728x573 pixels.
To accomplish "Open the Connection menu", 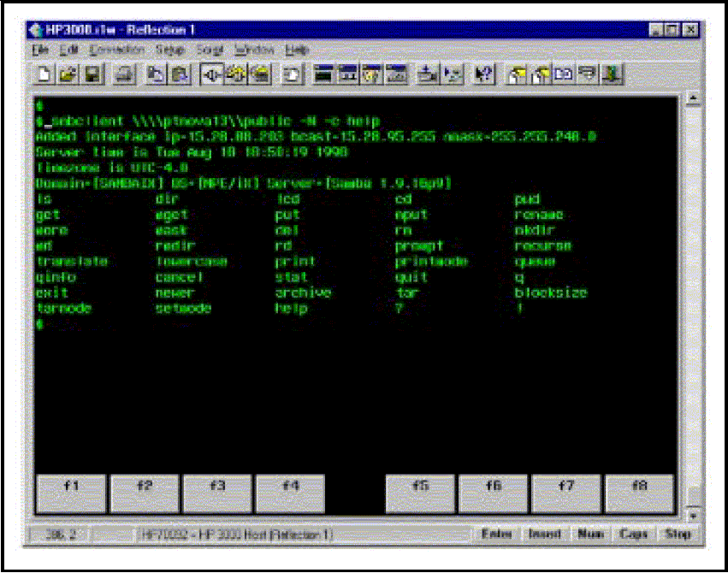I will tap(116, 50).
